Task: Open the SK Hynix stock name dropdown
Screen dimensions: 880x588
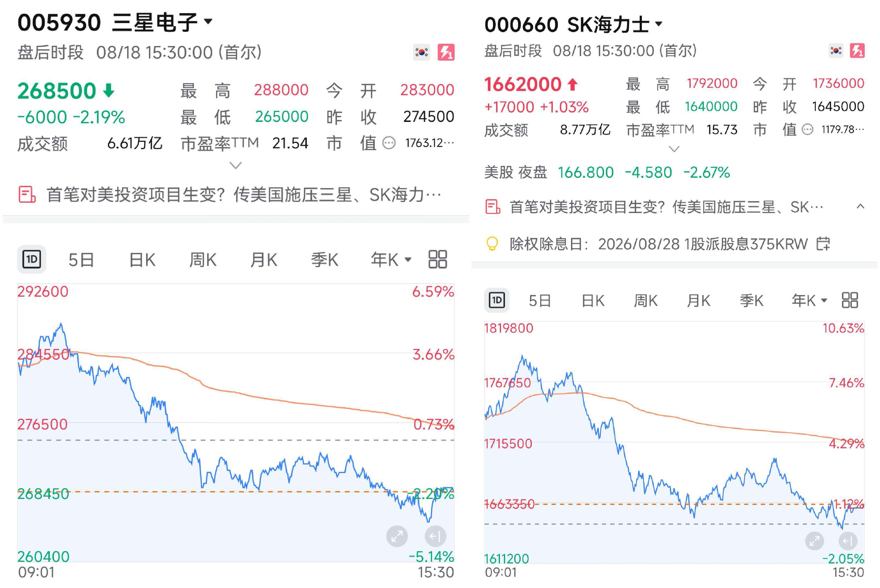Action: (659, 24)
